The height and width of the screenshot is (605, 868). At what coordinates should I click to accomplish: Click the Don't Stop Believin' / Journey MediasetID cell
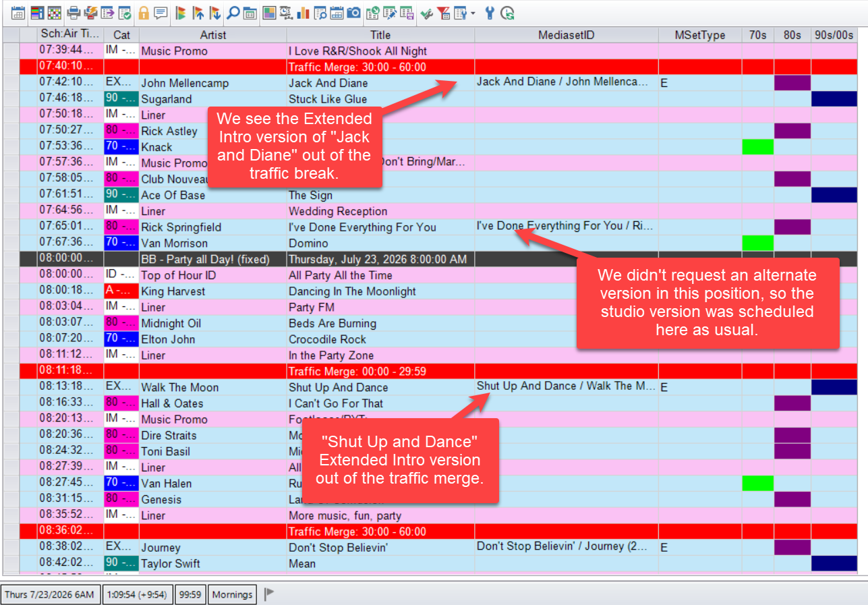pyautogui.click(x=567, y=548)
